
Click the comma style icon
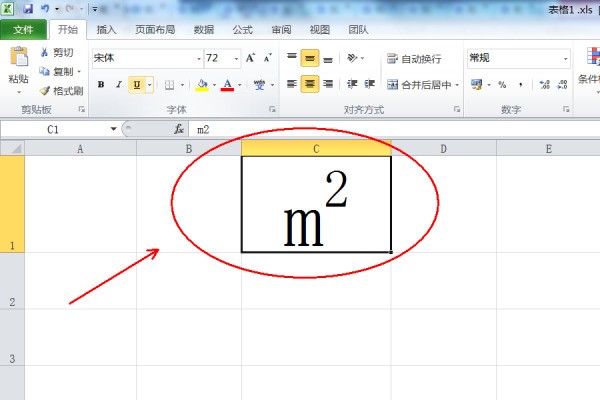[520, 85]
